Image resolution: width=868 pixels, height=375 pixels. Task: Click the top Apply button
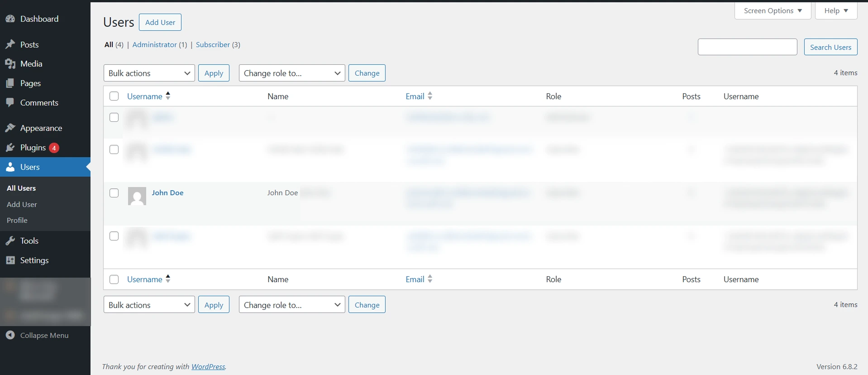pyautogui.click(x=214, y=73)
